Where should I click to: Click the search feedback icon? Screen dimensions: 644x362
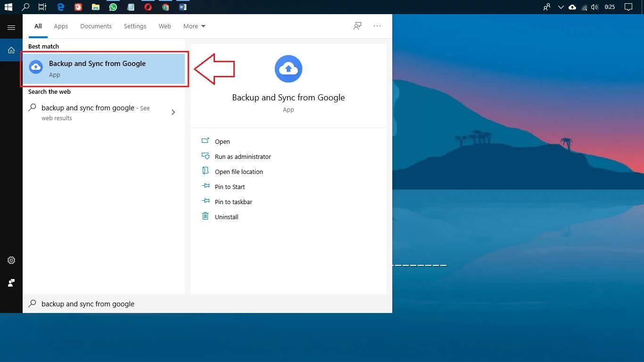357,26
